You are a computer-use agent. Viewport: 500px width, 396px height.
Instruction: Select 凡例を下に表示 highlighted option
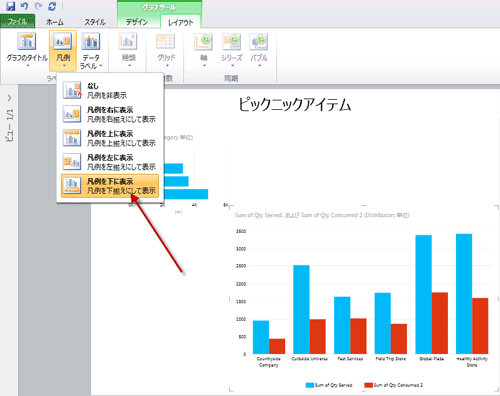point(110,186)
